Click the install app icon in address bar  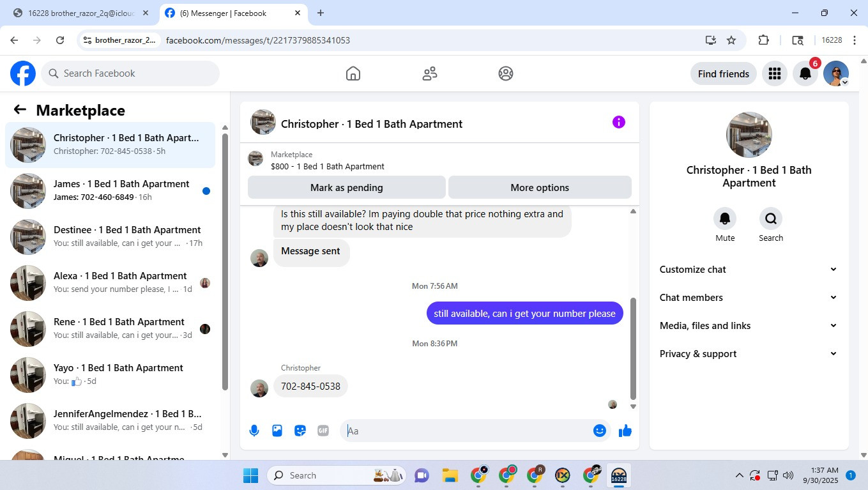point(711,40)
